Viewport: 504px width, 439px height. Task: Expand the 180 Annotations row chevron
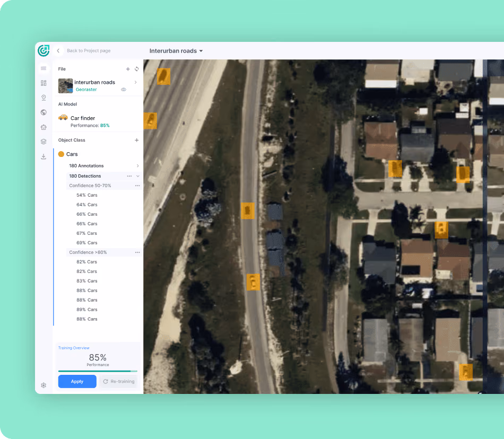tap(137, 166)
